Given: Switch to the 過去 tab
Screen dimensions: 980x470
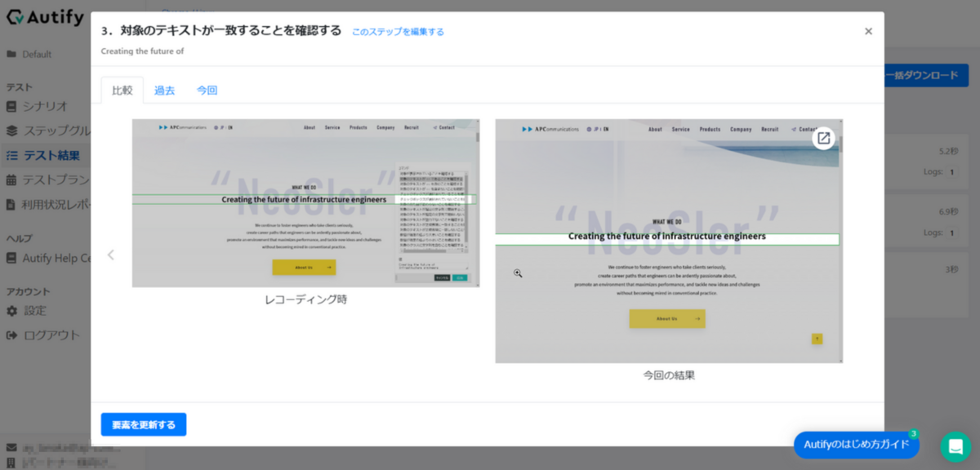Looking at the screenshot, I should [164, 91].
